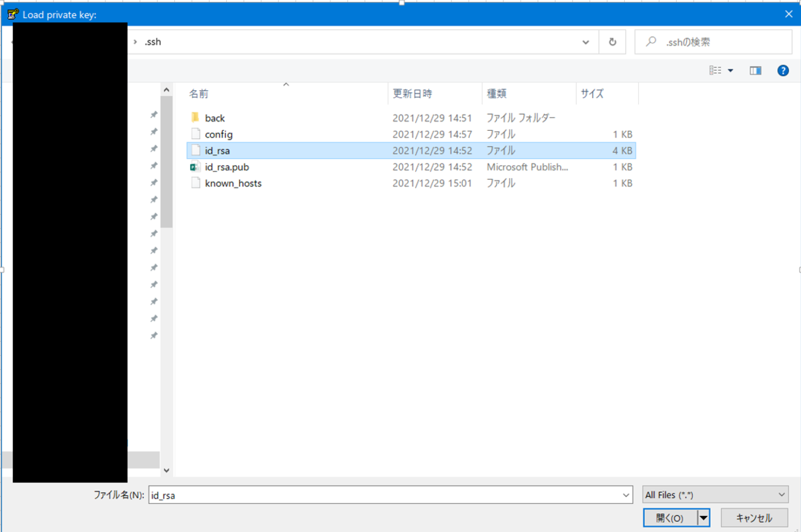801x532 pixels.
Task: Open the address bar dropdown arrow
Action: 585,41
